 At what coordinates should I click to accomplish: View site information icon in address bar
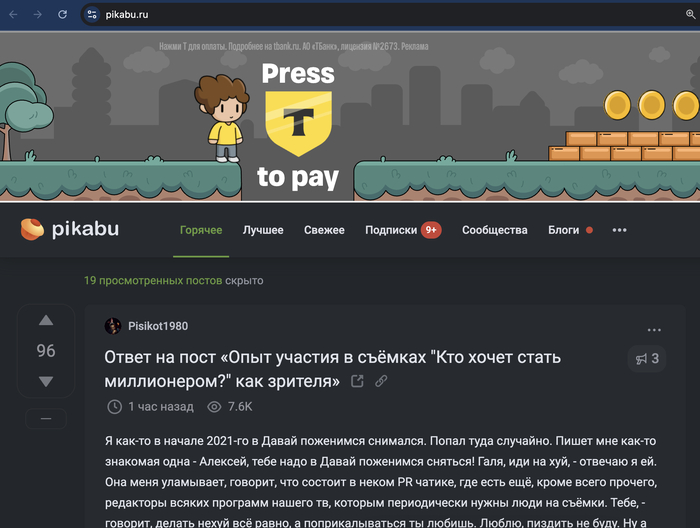click(92, 14)
